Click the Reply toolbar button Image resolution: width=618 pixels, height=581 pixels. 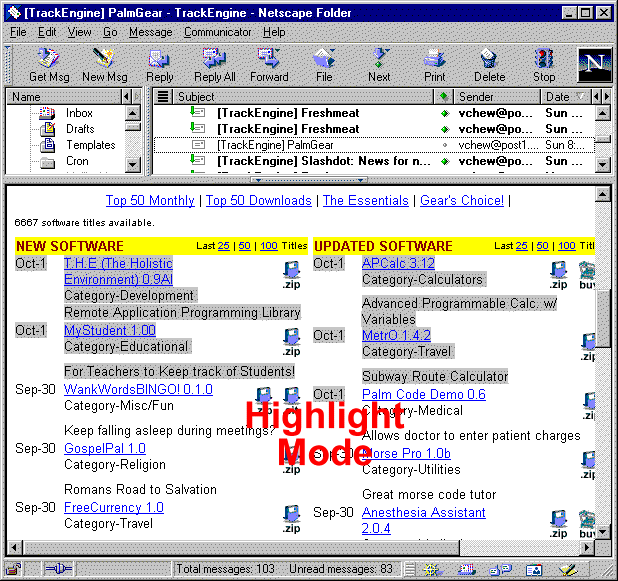[159, 65]
